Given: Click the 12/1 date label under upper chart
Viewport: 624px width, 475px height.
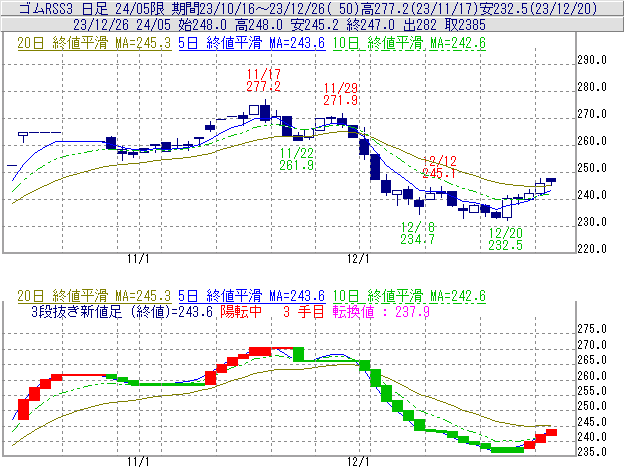Looking at the screenshot, I should click(x=358, y=259).
